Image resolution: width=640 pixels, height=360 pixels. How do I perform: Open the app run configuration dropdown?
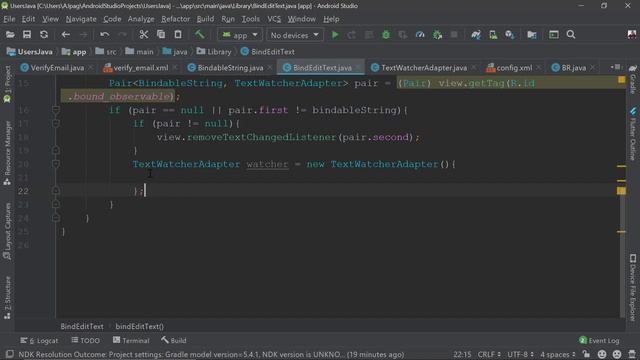coord(240,35)
